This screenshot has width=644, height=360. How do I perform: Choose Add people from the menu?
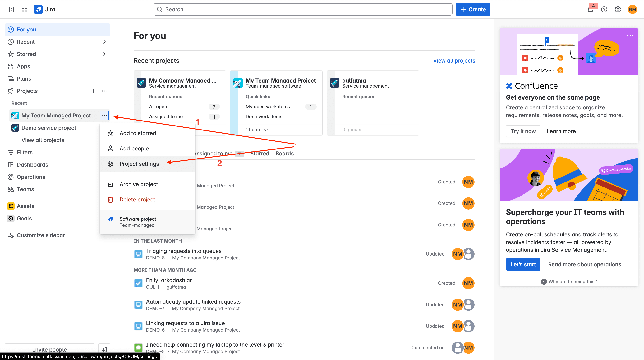click(x=148, y=149)
